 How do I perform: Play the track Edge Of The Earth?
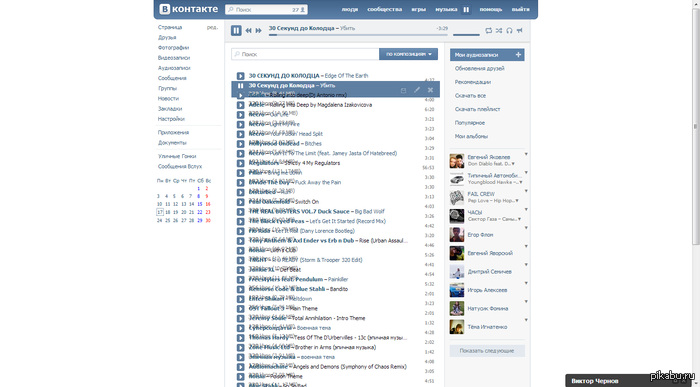[x=241, y=76]
